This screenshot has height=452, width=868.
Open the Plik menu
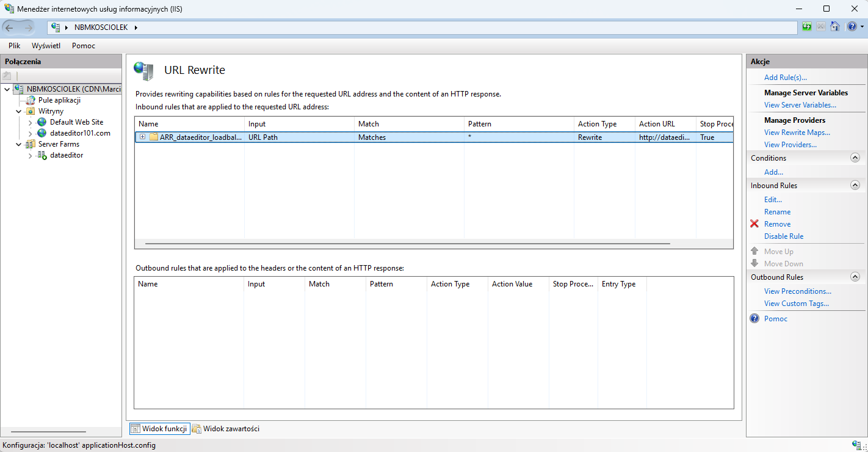tap(14, 46)
